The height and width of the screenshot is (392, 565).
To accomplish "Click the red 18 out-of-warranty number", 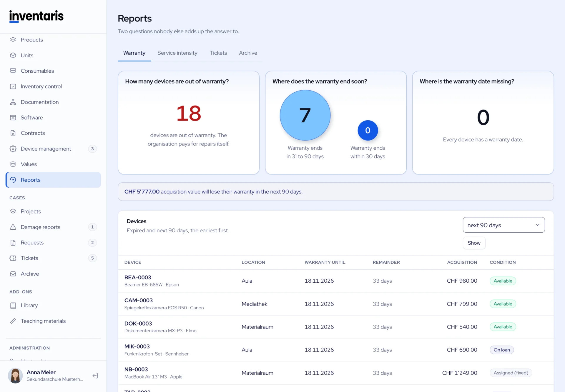I will pos(189,113).
